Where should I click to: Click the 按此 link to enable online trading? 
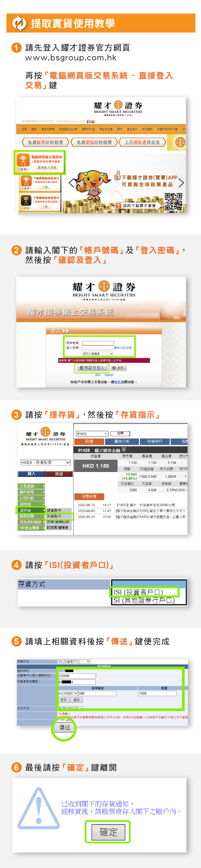[117, 382]
